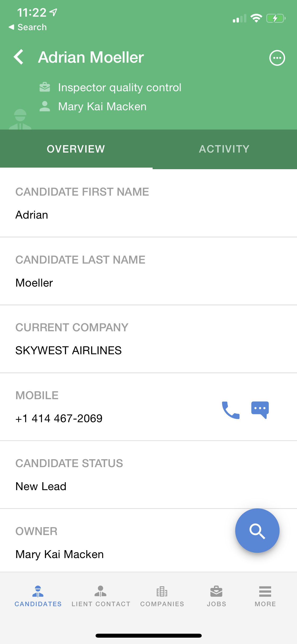Viewport: 297px width, 644px height.
Task: Tap the New Lead candidate status
Action: pos(41,486)
